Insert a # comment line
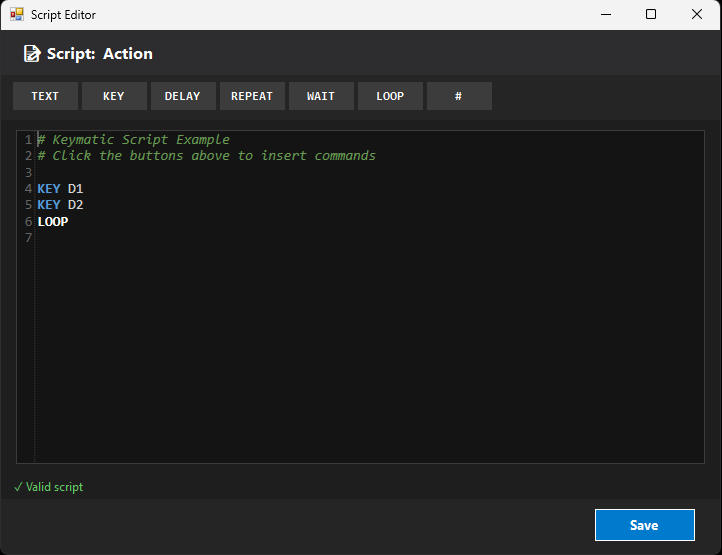The width and height of the screenshot is (722, 555). (459, 96)
